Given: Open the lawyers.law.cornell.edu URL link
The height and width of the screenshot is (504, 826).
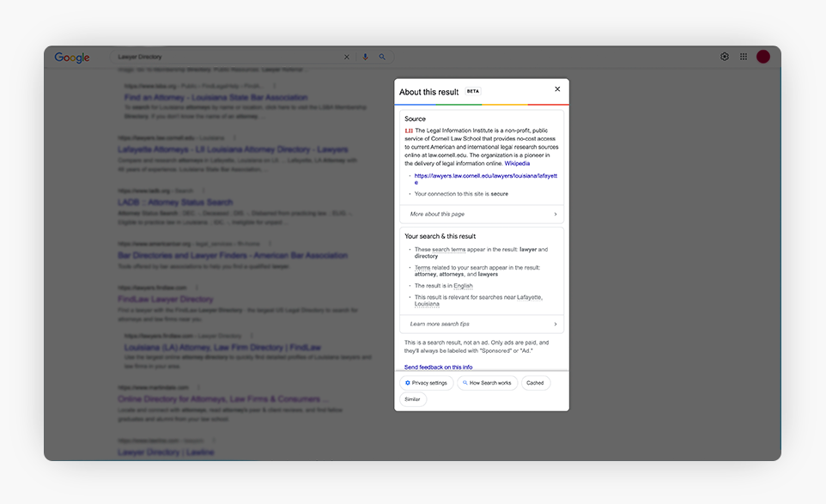Looking at the screenshot, I should 485,179.
